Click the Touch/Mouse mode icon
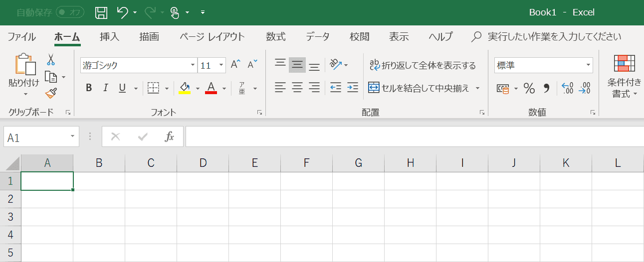The height and width of the screenshot is (262, 644). tap(175, 12)
